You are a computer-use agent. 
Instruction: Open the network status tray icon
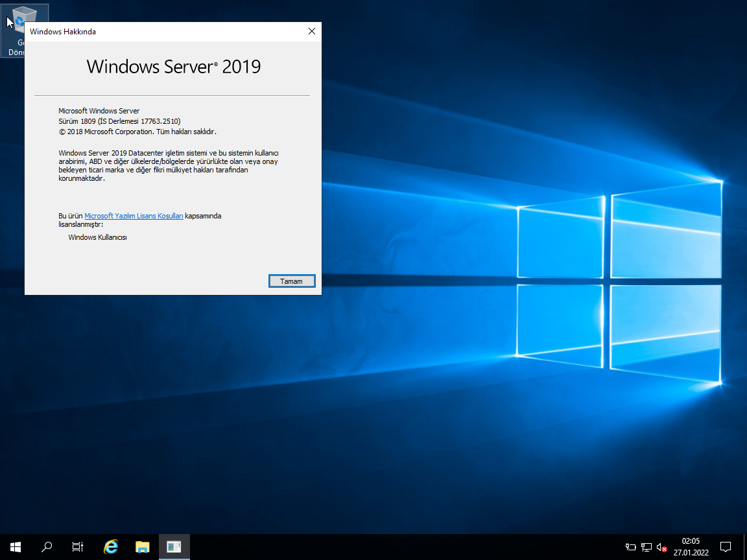tap(646, 547)
